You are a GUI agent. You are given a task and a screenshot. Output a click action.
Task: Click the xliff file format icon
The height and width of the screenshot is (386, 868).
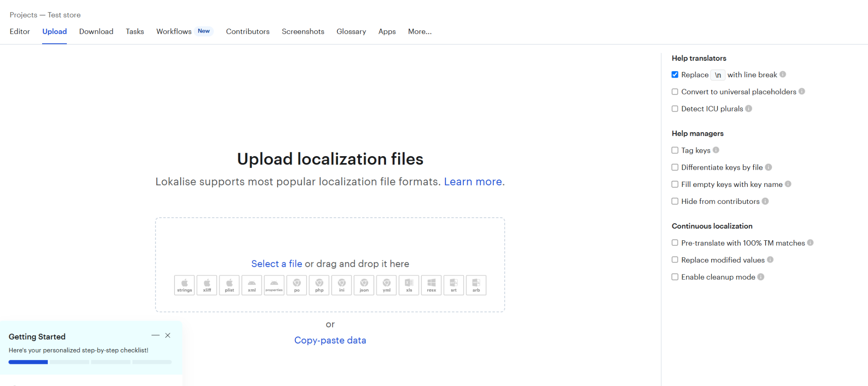tap(207, 285)
